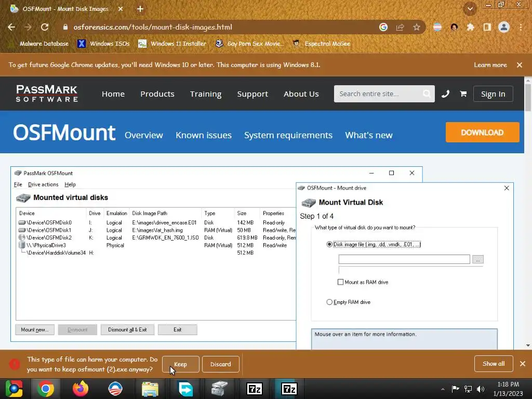
Task: Open a new browser tab
Action: pos(140,9)
